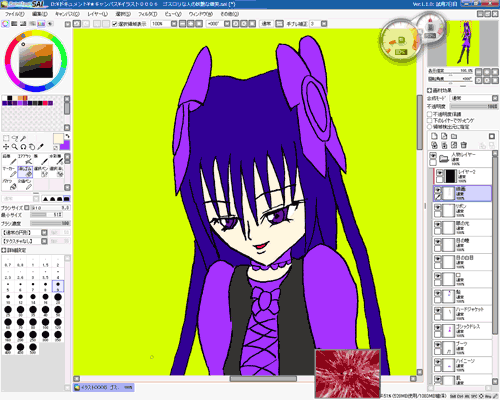This screenshot has width=500, height=400.
Task: Select the bucket fill tool
Action: click(x=13, y=184)
